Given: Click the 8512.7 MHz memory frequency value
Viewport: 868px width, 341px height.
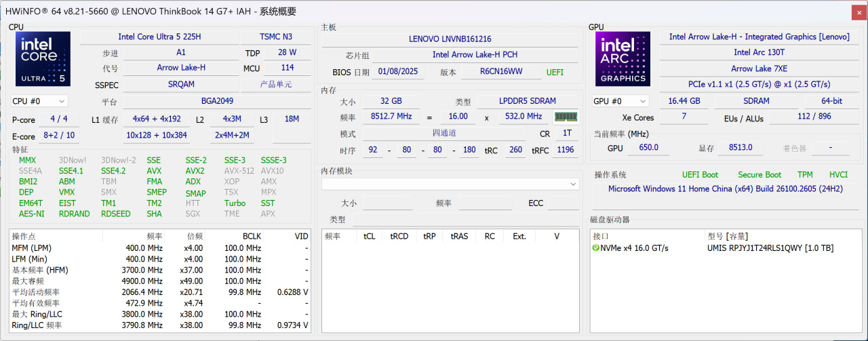Looking at the screenshot, I should 391,116.
